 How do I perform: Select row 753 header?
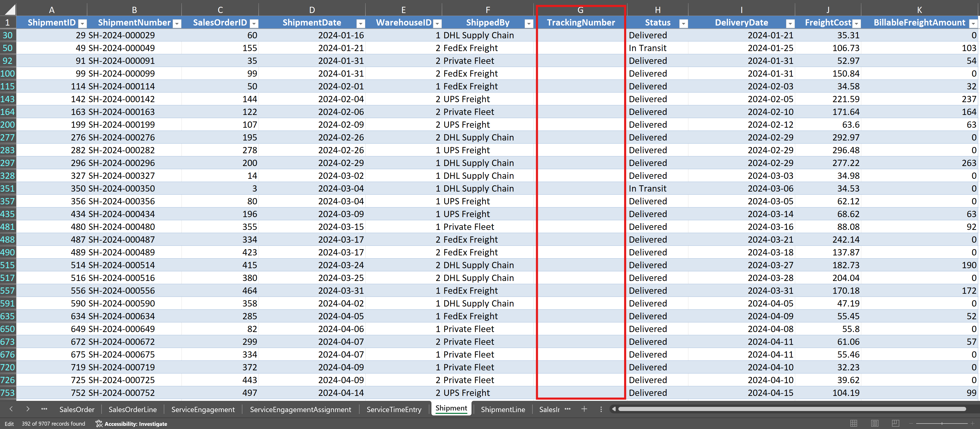8,393
